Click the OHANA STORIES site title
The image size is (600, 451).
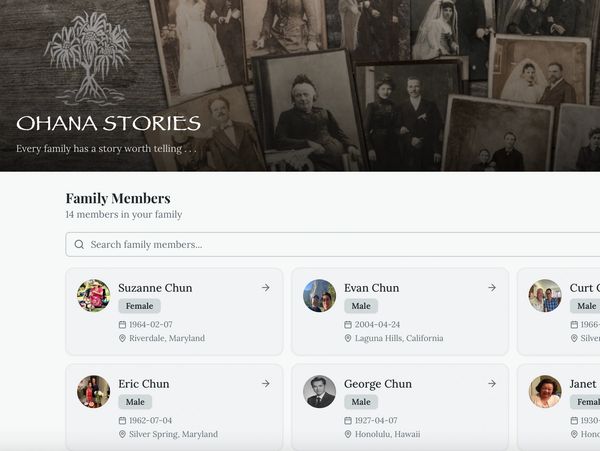[x=108, y=123]
